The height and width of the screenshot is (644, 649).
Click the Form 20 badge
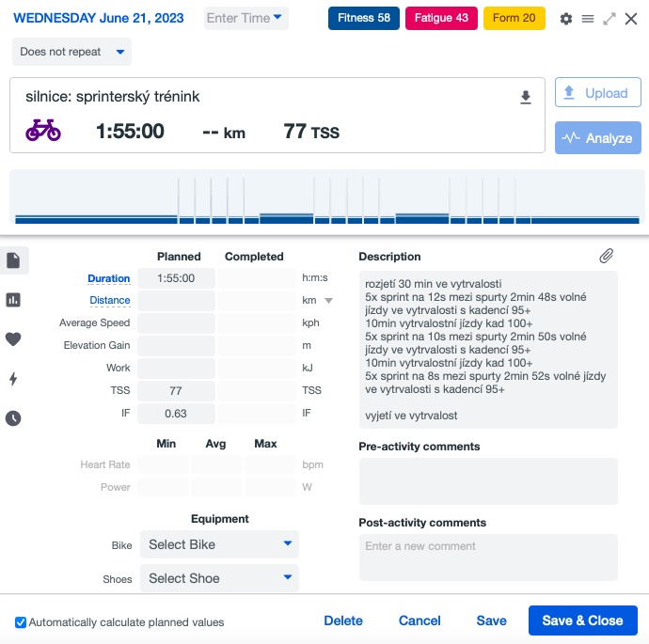click(514, 18)
